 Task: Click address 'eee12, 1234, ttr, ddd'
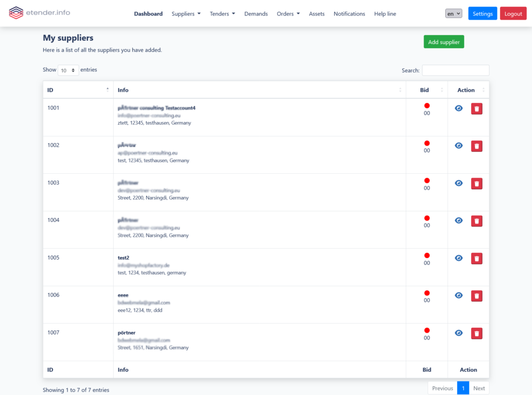tap(140, 310)
